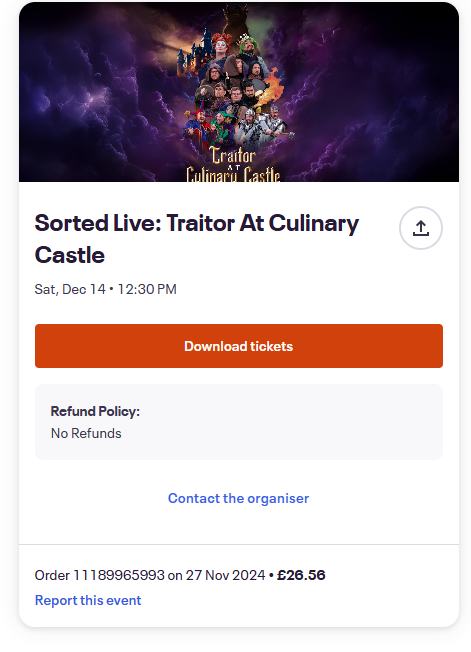This screenshot has height=652, width=471.
Task: Click the Sat, Dec 14 date line
Action: 106,289
